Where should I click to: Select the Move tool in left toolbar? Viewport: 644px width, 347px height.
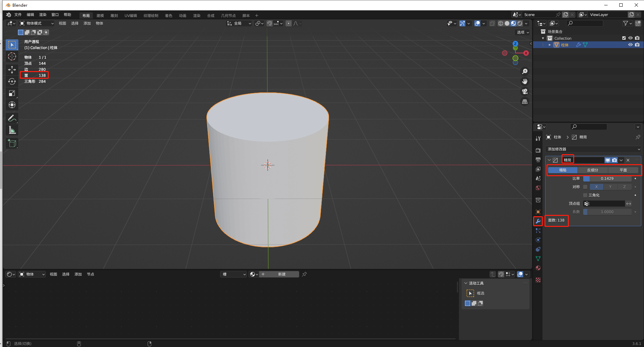[12, 69]
